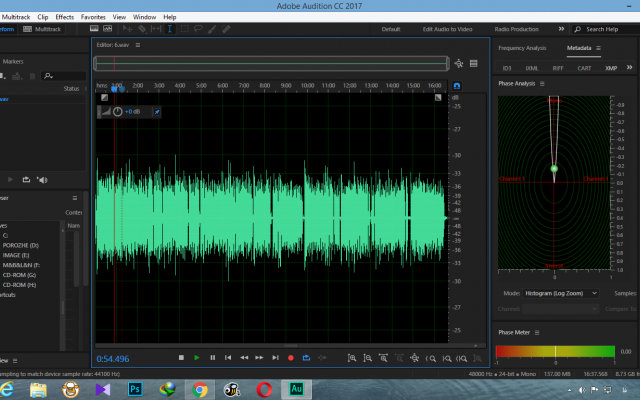Click the Stop transport button
The width and height of the screenshot is (640, 400).
181,358
